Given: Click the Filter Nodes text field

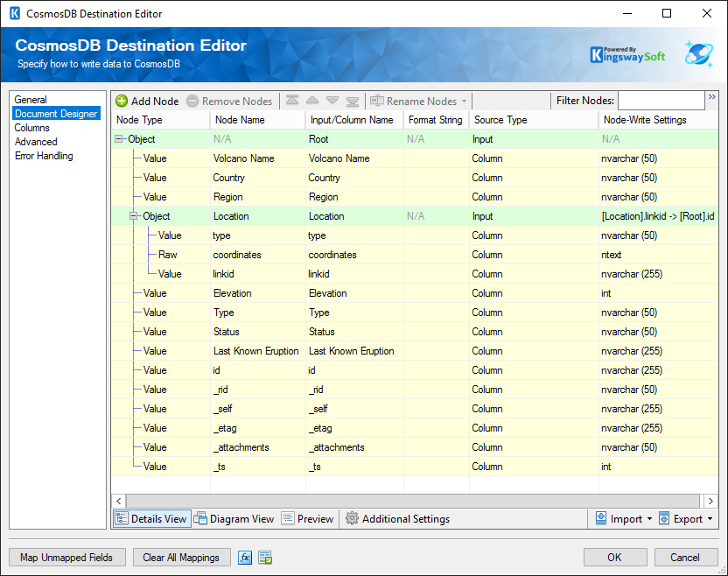Looking at the screenshot, I should tap(661, 101).
